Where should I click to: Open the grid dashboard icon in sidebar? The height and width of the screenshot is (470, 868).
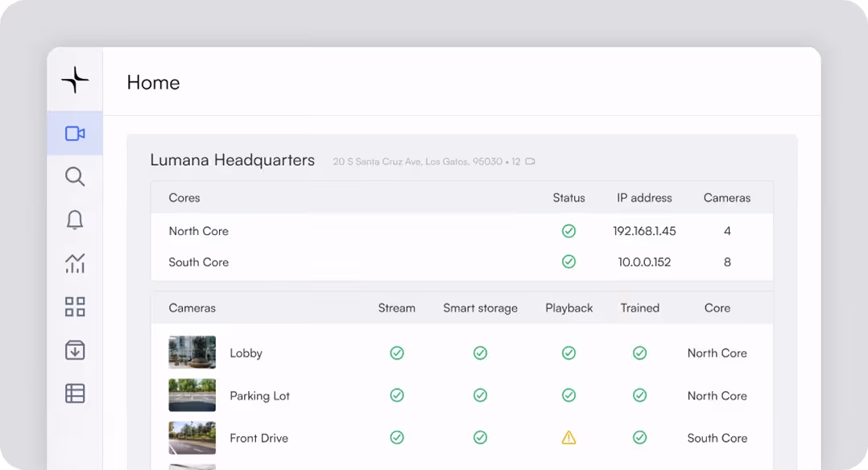[75, 307]
